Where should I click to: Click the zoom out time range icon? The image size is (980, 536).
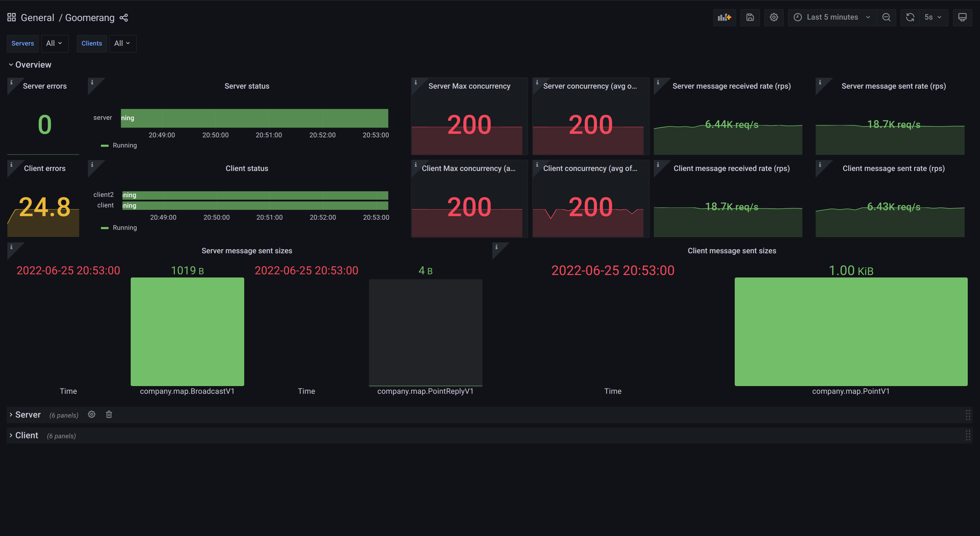click(886, 17)
